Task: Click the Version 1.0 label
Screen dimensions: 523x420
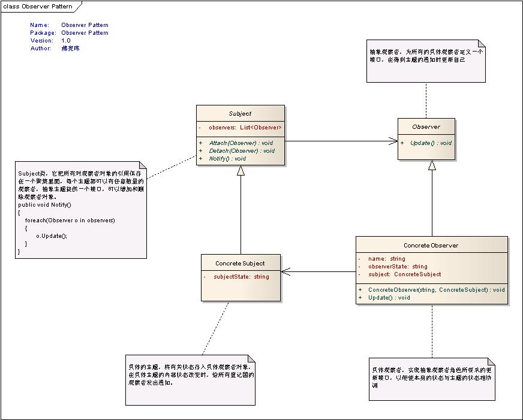Action: click(66, 40)
